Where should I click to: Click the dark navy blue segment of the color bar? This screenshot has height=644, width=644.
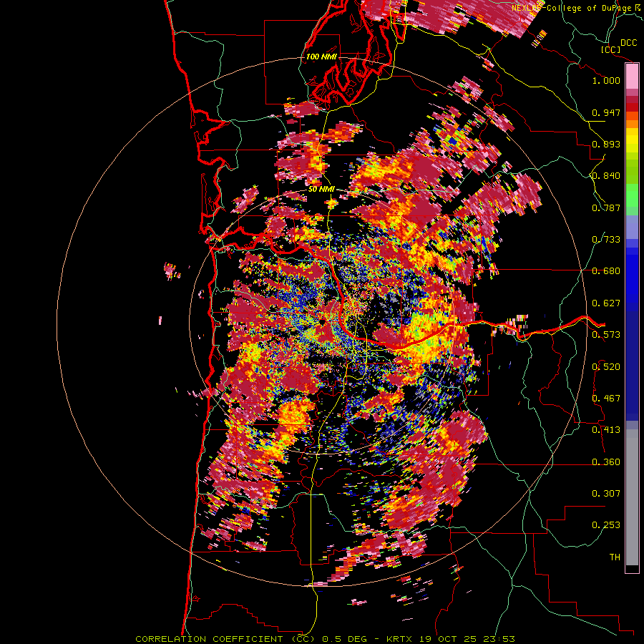pos(632,361)
